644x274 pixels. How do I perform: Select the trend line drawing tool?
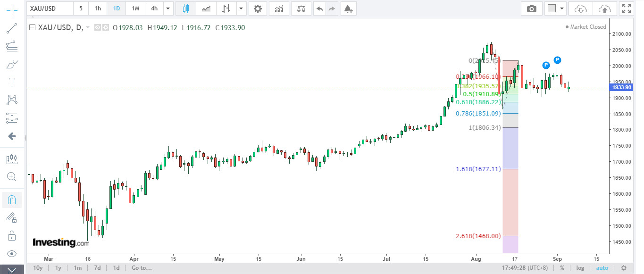click(x=12, y=28)
